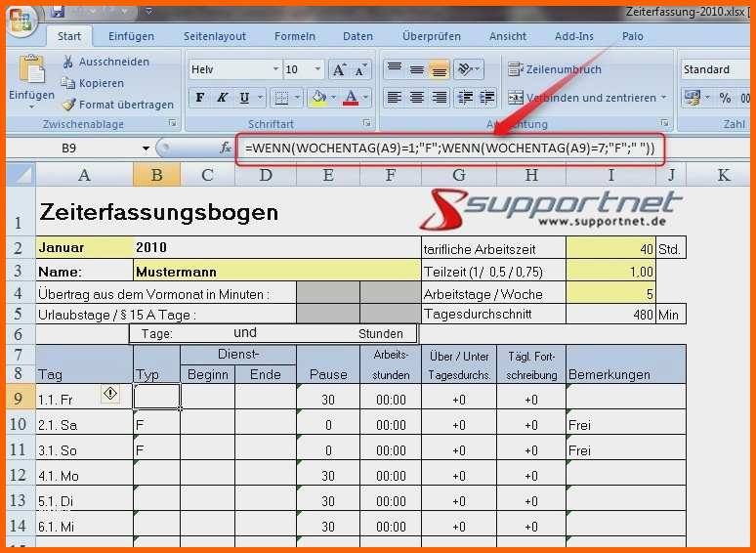
Task: Click Format übertragen paintbrush
Action: 117,105
